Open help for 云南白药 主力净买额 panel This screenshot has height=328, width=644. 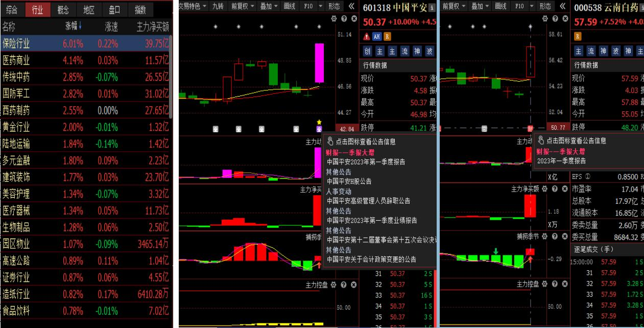(x=555, y=189)
